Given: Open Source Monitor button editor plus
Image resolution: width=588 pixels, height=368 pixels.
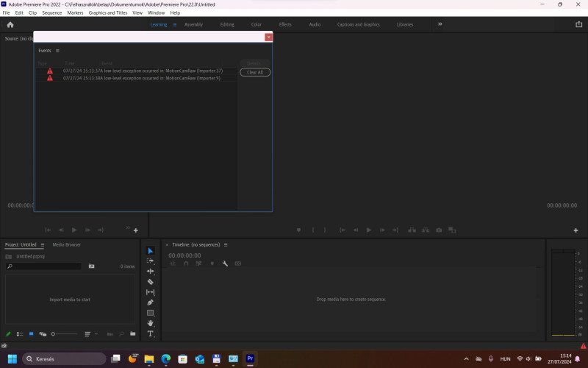Looking at the screenshot, I should (136, 230).
